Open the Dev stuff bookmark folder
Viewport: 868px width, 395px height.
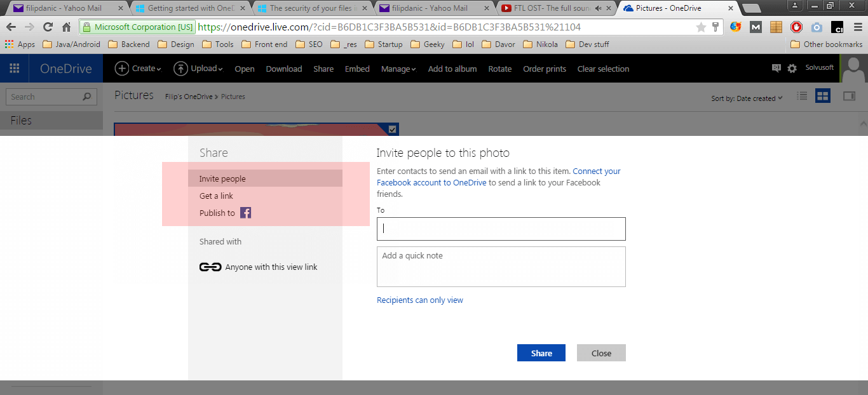(588, 44)
